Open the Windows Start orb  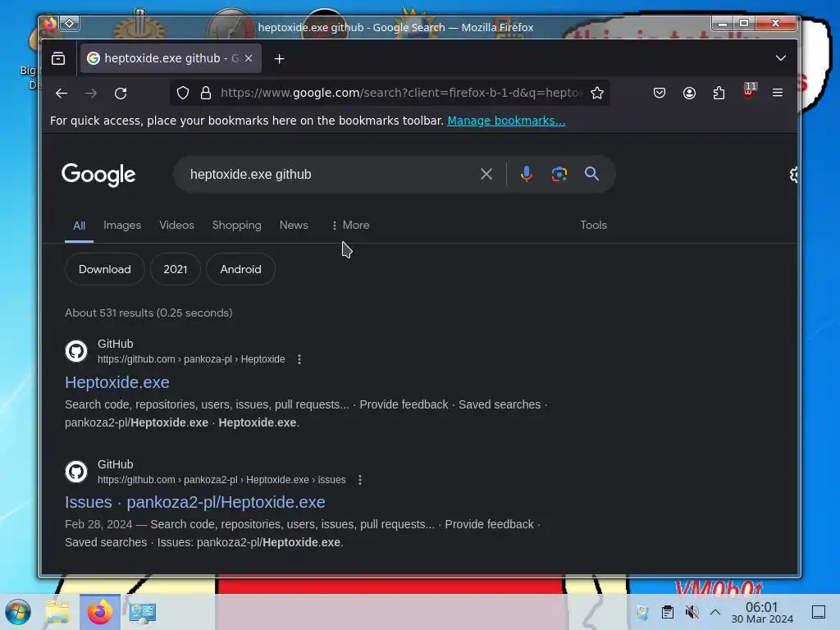(18, 612)
